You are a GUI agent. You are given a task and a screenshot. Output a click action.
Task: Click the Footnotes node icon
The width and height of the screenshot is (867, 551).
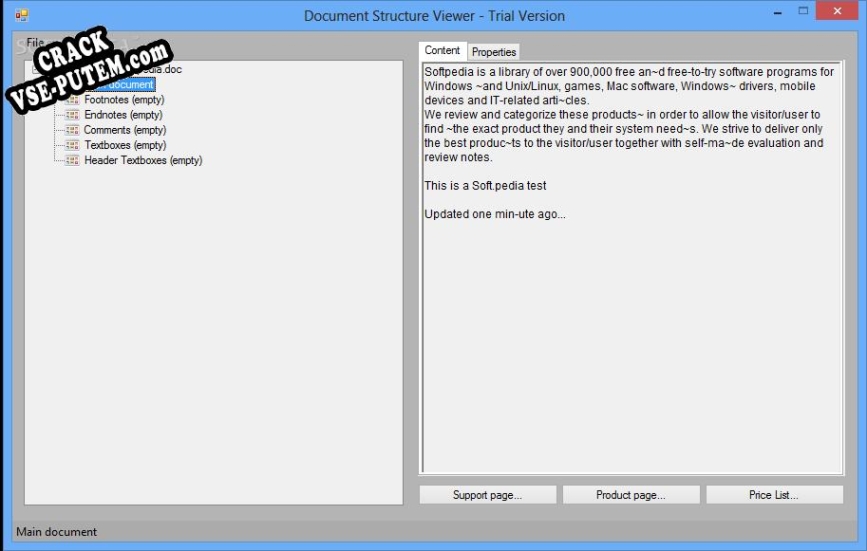[72, 100]
